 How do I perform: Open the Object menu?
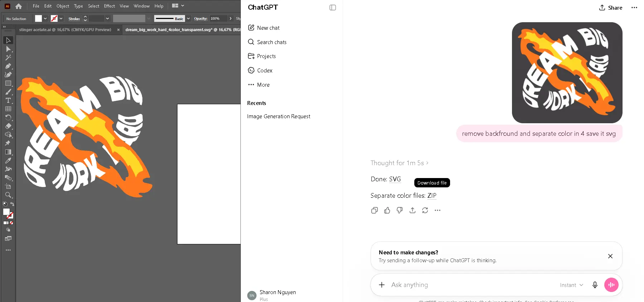click(x=63, y=6)
